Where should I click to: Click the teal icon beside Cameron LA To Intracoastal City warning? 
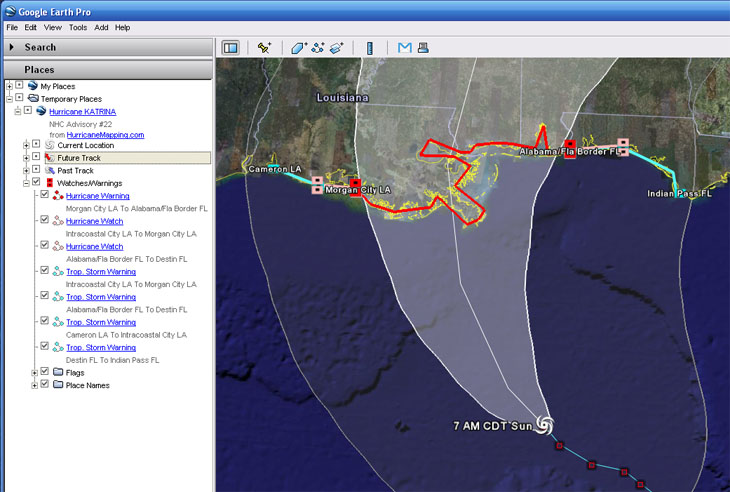(58, 322)
